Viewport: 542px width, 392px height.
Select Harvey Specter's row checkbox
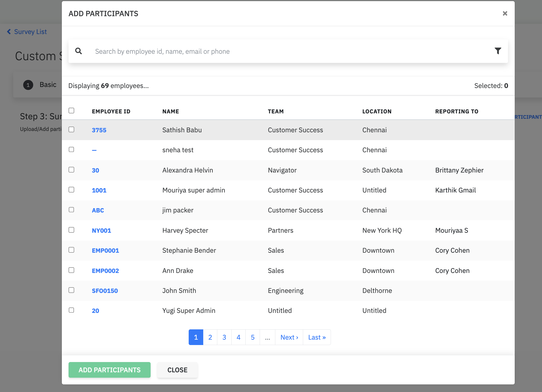(x=72, y=230)
